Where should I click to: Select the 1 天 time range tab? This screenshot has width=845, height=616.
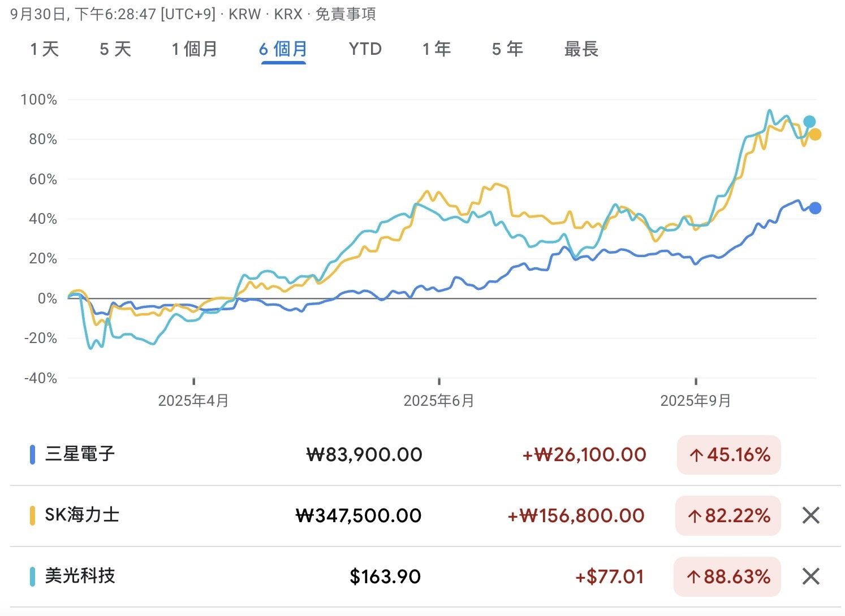point(44,49)
